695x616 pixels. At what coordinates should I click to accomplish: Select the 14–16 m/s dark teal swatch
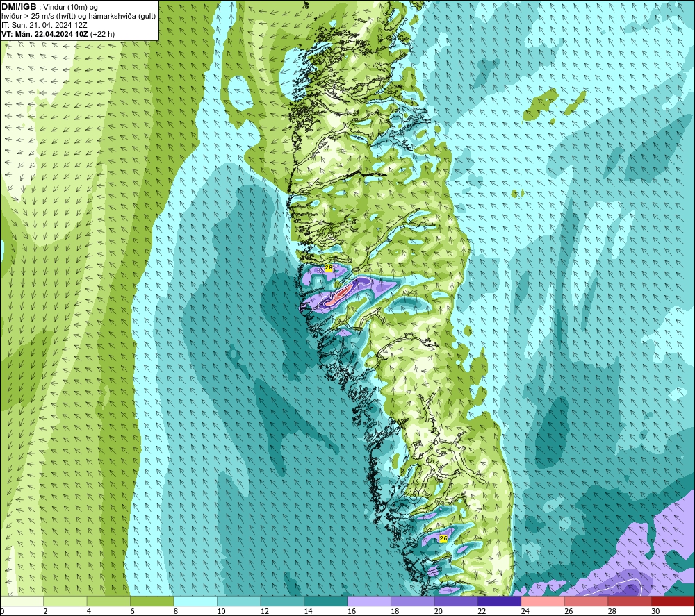326,601
